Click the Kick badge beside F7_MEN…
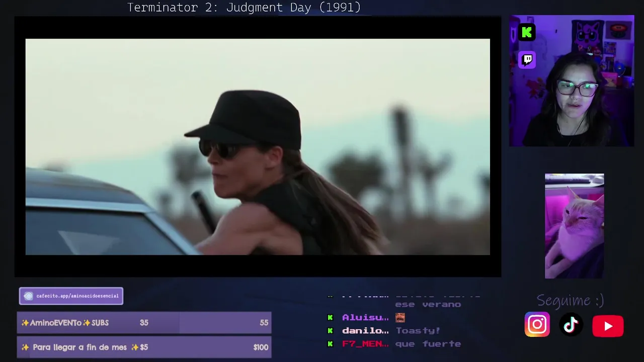 pos(330,344)
